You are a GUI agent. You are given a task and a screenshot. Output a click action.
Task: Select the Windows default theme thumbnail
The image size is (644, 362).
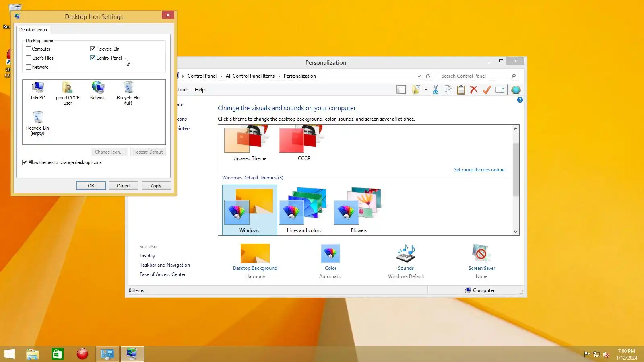(249, 210)
